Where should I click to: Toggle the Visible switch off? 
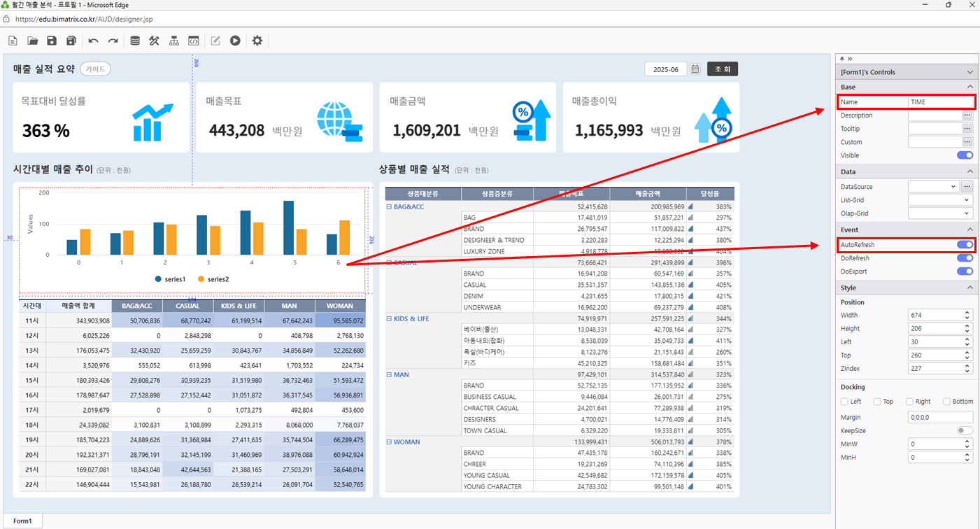[x=965, y=155]
